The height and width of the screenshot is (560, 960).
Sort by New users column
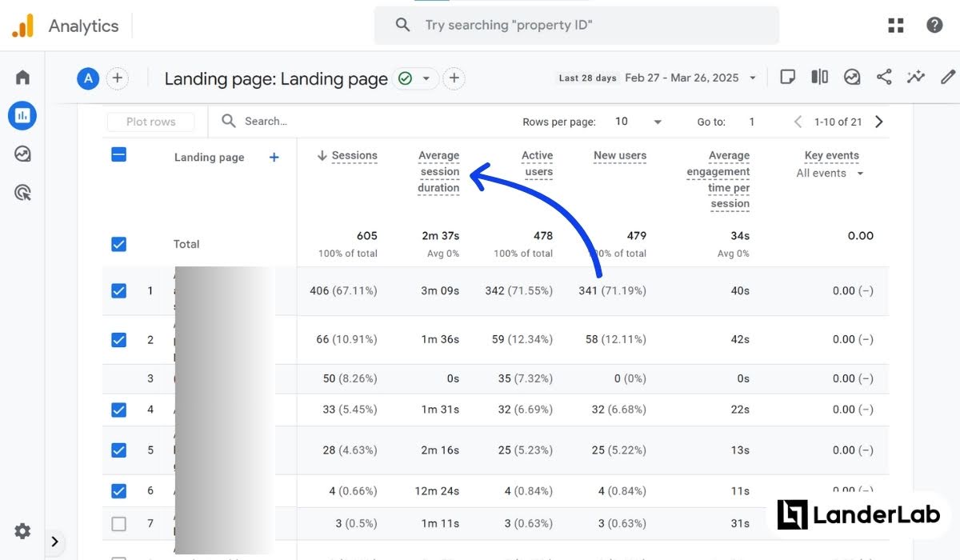pos(620,156)
